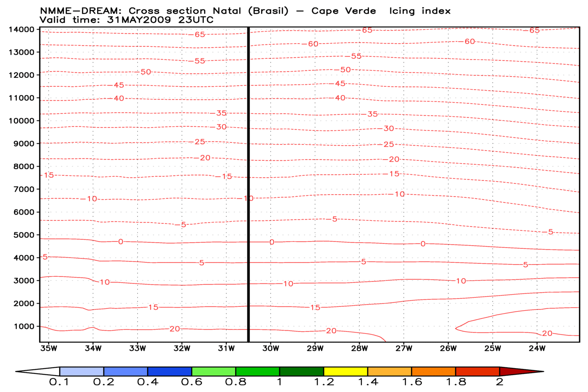
Task: Click the 13000 altitude axis label
Action: coord(21,52)
